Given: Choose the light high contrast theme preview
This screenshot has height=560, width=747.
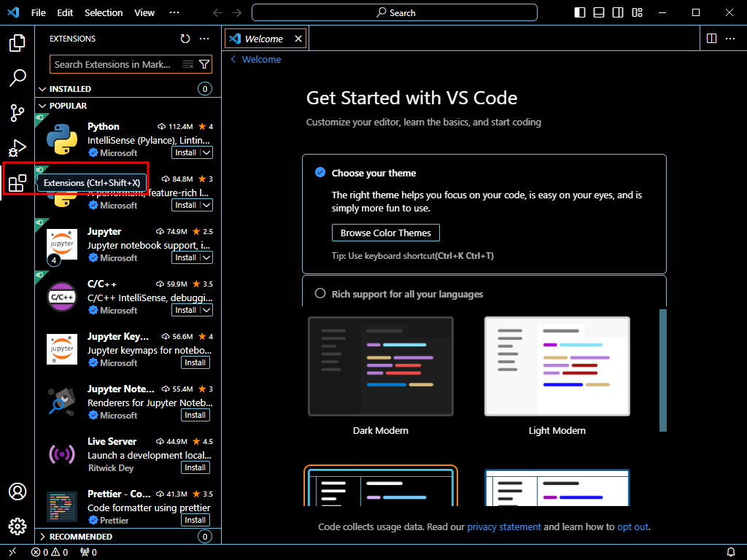Looking at the screenshot, I should 557,487.
